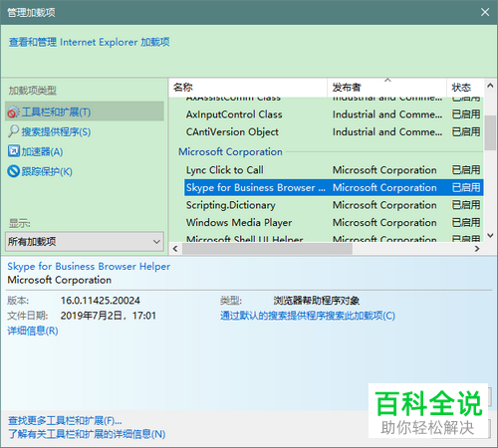Select the toolbars and extensions gear icon
The height and width of the screenshot is (448, 498).
[x=13, y=112]
